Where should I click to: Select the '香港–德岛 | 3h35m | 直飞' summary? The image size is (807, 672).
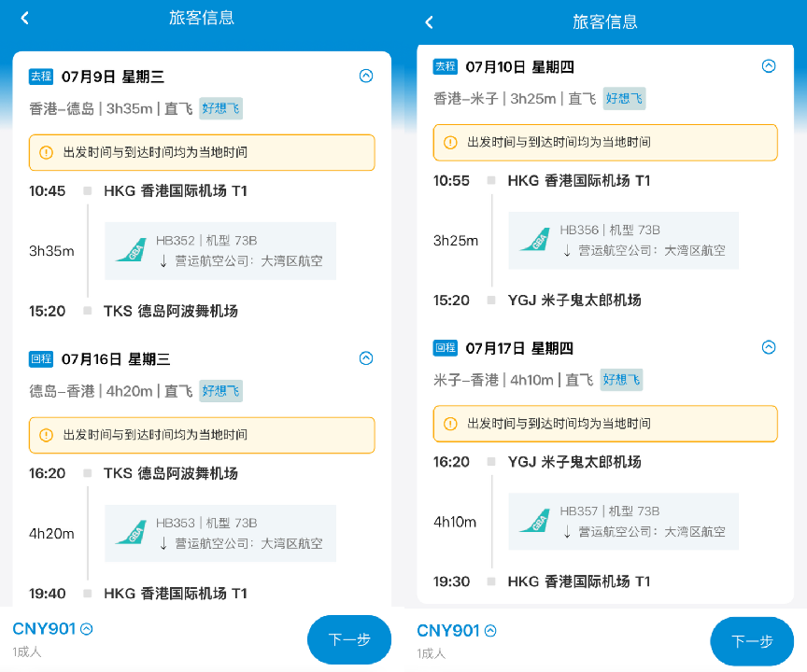coord(110,108)
